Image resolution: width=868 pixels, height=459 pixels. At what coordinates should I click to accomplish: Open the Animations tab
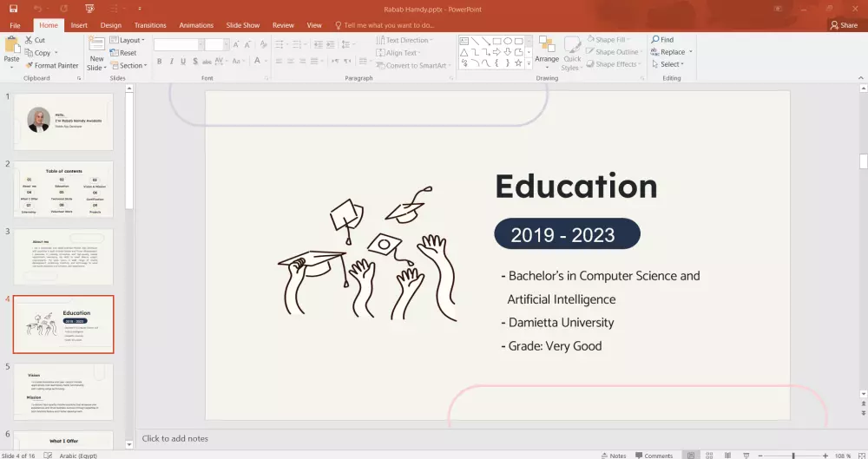(x=196, y=25)
